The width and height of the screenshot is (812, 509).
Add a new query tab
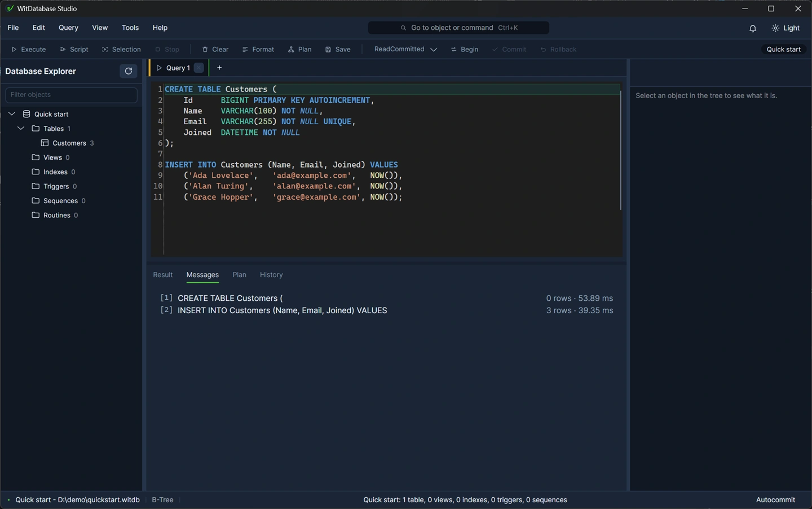[219, 68]
